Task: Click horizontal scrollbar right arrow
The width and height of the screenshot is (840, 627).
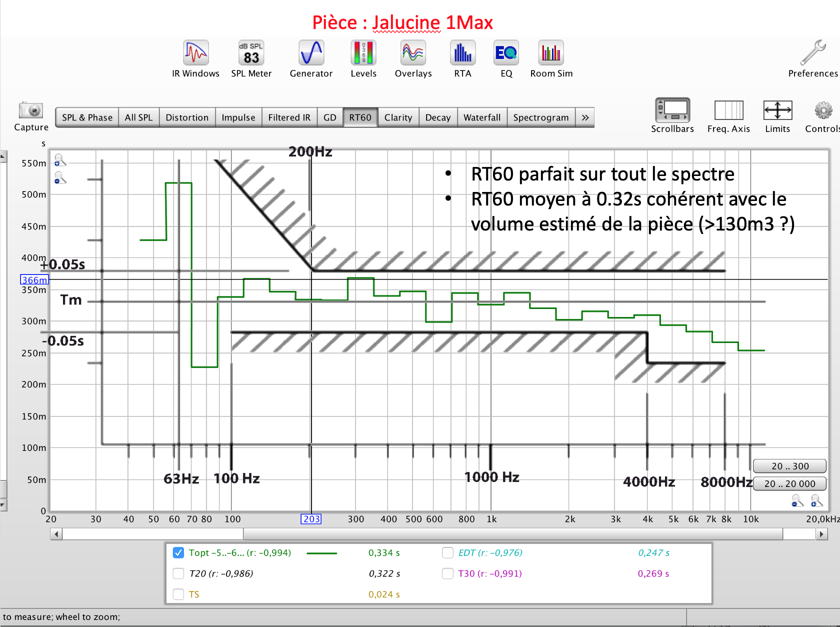Action: click(821, 534)
